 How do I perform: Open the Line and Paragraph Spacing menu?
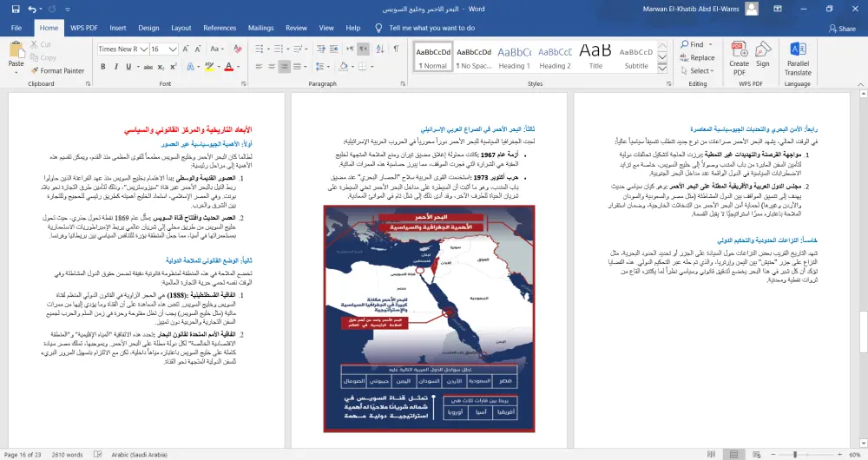[319, 67]
